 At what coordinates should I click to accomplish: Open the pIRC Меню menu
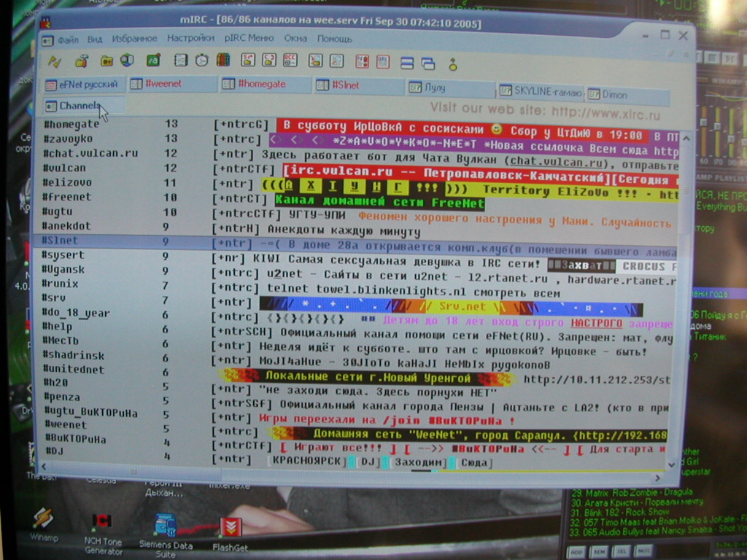coord(249,38)
